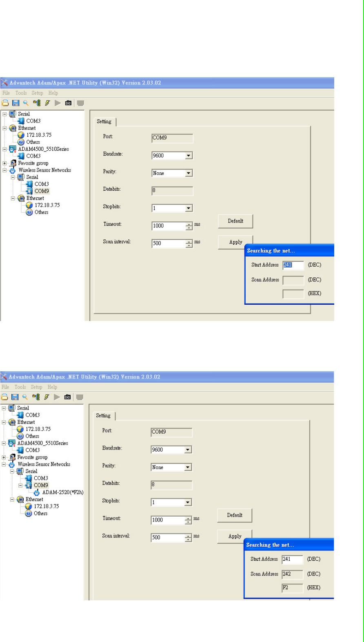Click Open folder icon in window listing ADAM-2520
The height and width of the screenshot is (642, 364).
pyautogui.click(x=4, y=397)
